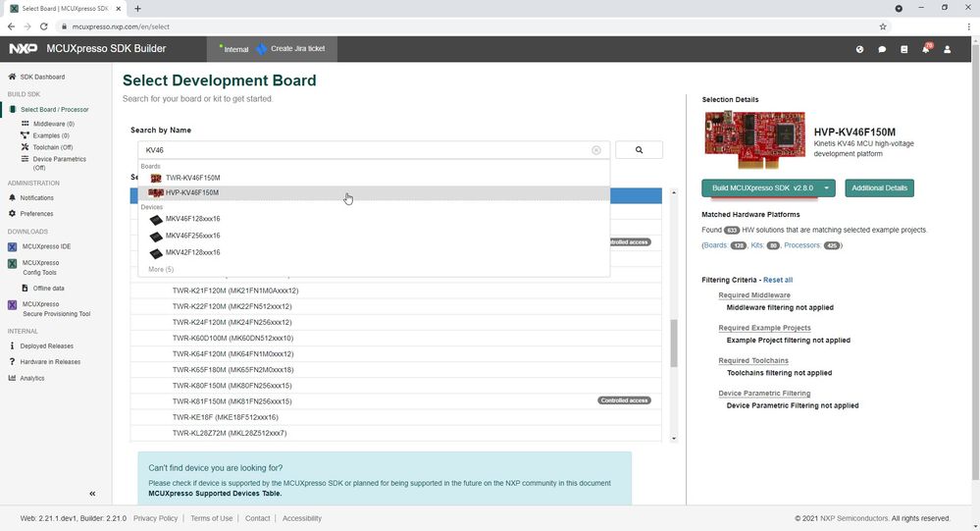Image resolution: width=980 pixels, height=531 pixels.
Task: Select TWR-K81F150M board row
Action: (x=396, y=401)
